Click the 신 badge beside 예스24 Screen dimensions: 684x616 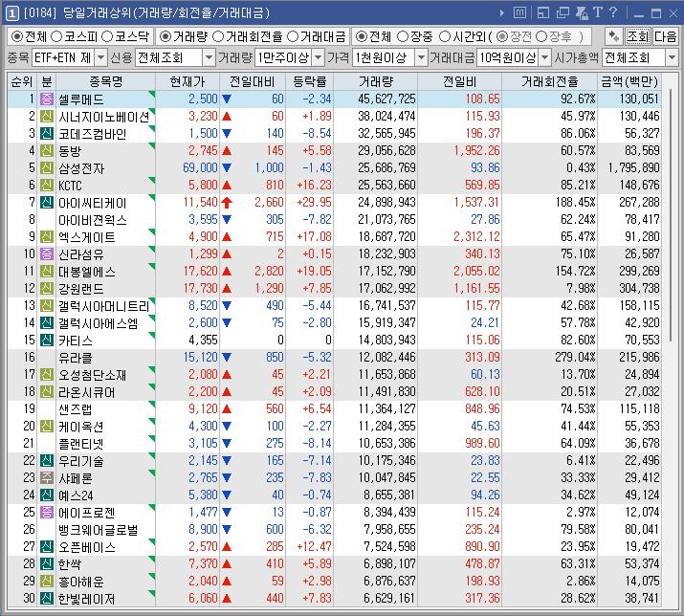pos(47,495)
